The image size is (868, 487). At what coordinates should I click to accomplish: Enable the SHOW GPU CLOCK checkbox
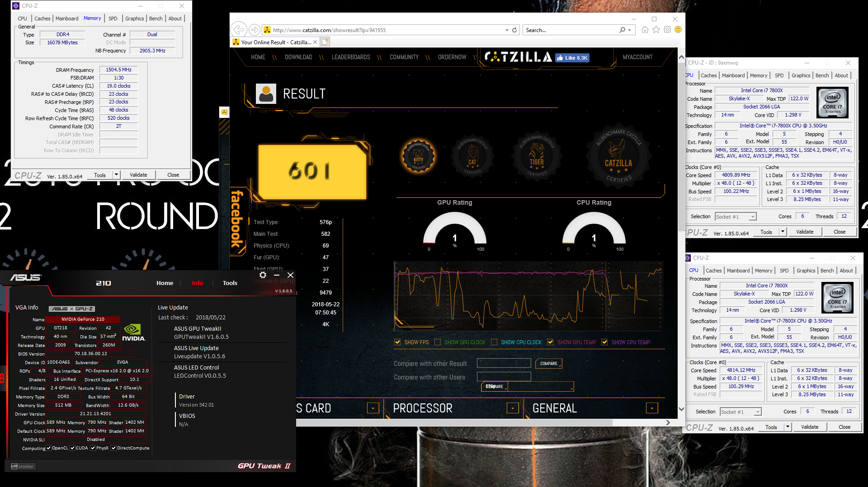click(x=438, y=342)
